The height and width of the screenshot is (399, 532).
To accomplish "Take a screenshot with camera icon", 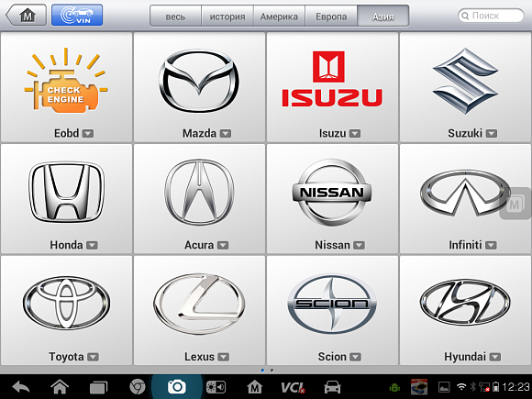I will click(176, 387).
